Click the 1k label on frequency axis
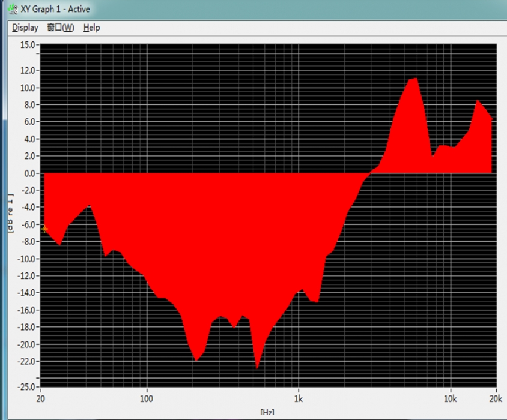 coord(299,398)
